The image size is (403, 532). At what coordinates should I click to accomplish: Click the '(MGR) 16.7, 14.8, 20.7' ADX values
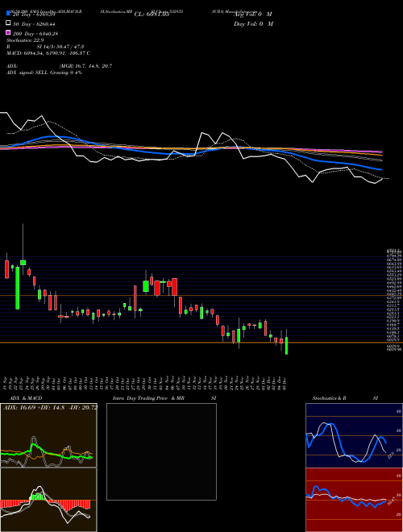[85, 66]
